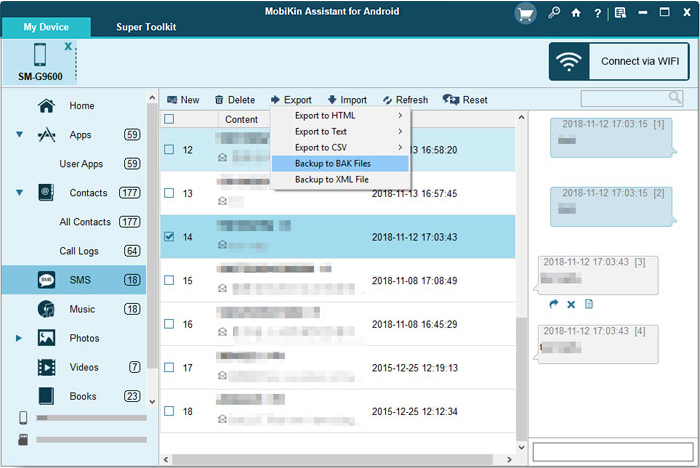This screenshot has height=468, width=700.
Task: Click the Export toolbar button
Action: coord(291,100)
